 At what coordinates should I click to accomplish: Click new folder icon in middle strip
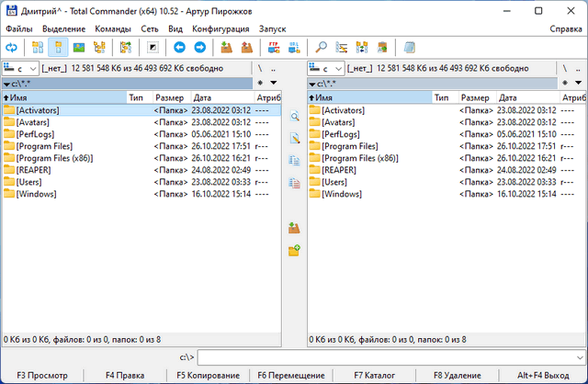tap(294, 250)
